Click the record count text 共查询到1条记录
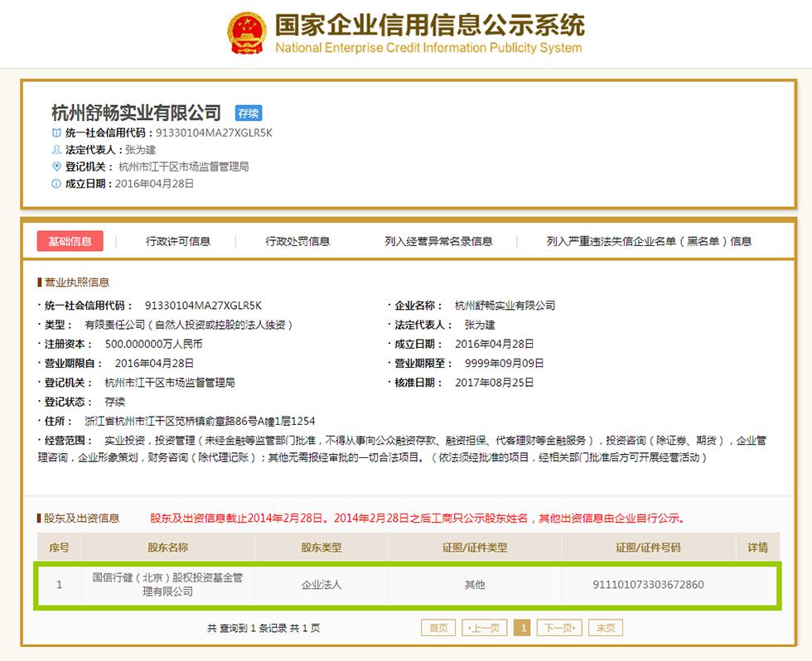Screen dimensions: 812x661 [263, 628]
